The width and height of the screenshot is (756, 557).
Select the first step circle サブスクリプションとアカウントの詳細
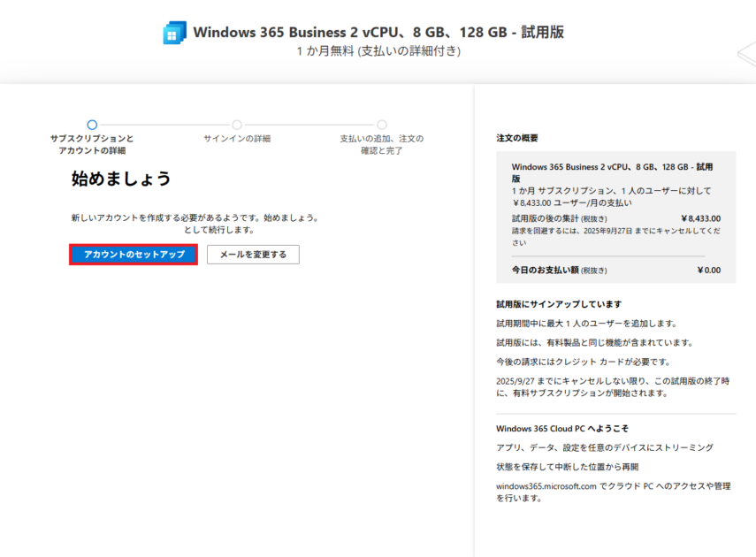click(x=92, y=125)
